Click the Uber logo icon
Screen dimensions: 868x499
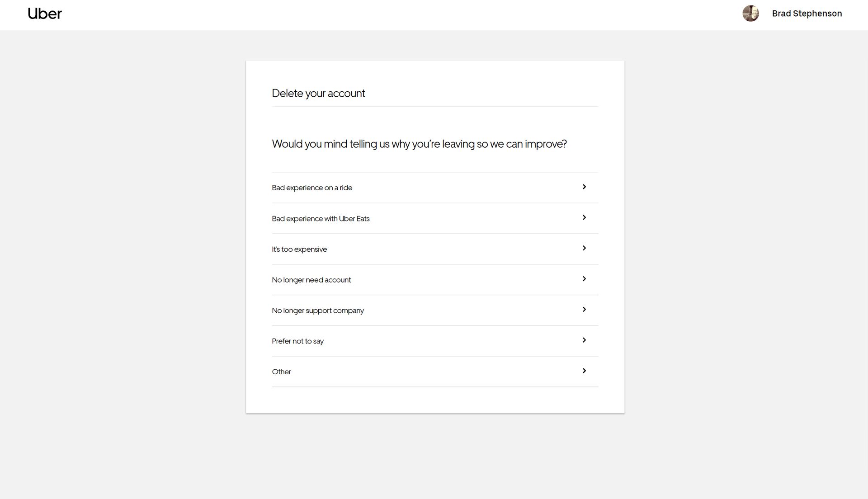45,13
